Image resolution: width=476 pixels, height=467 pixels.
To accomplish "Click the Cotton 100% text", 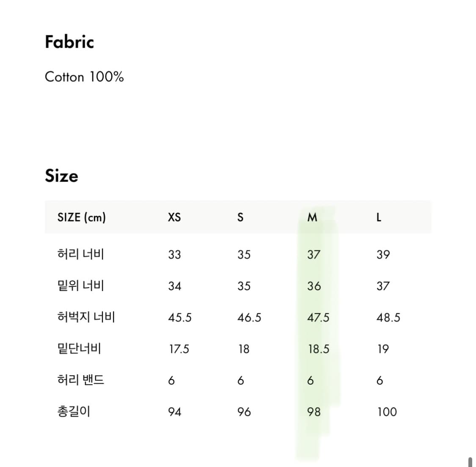I will 84,77.
